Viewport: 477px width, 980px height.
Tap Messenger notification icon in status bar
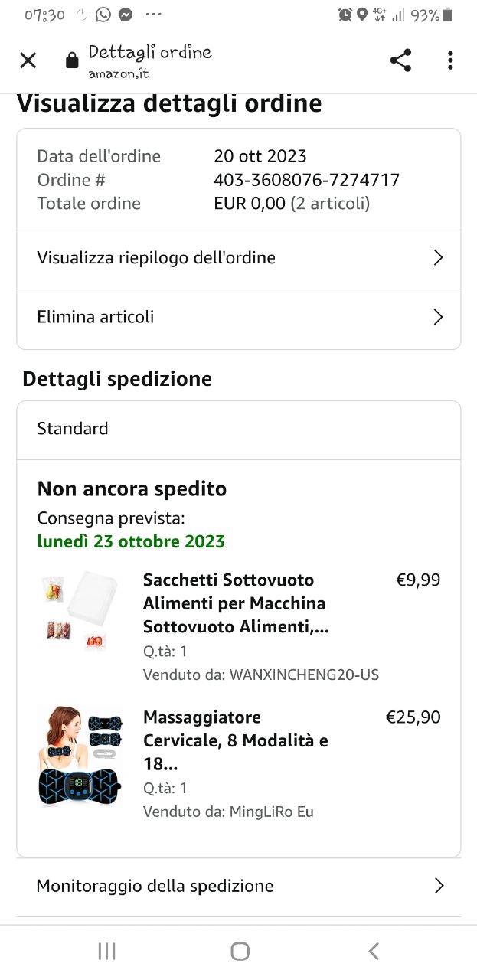tap(126, 15)
